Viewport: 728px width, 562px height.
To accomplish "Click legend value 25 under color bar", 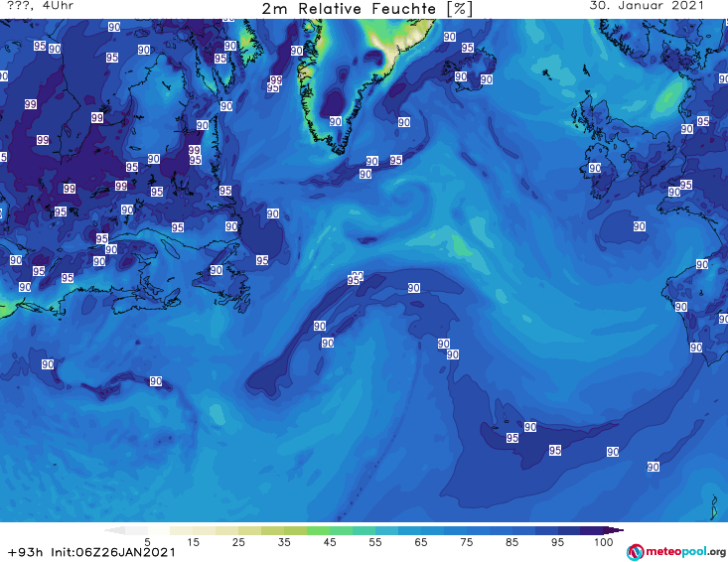I will [x=238, y=541].
